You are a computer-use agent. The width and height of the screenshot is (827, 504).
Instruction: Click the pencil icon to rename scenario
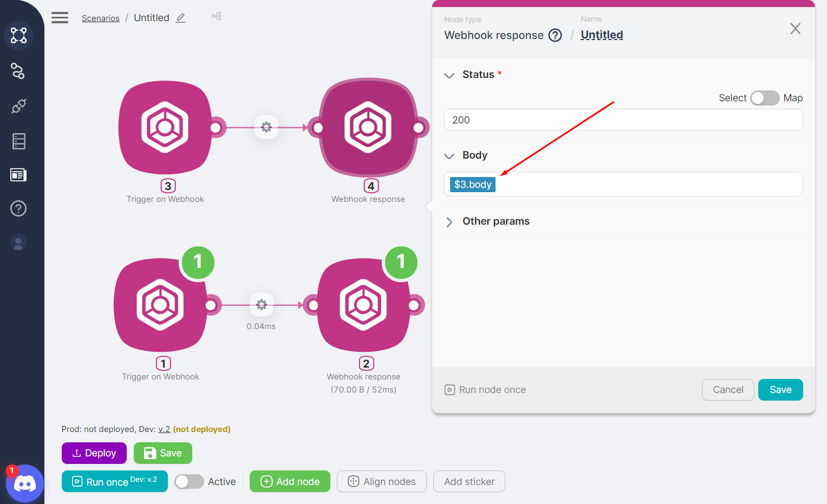point(181,18)
